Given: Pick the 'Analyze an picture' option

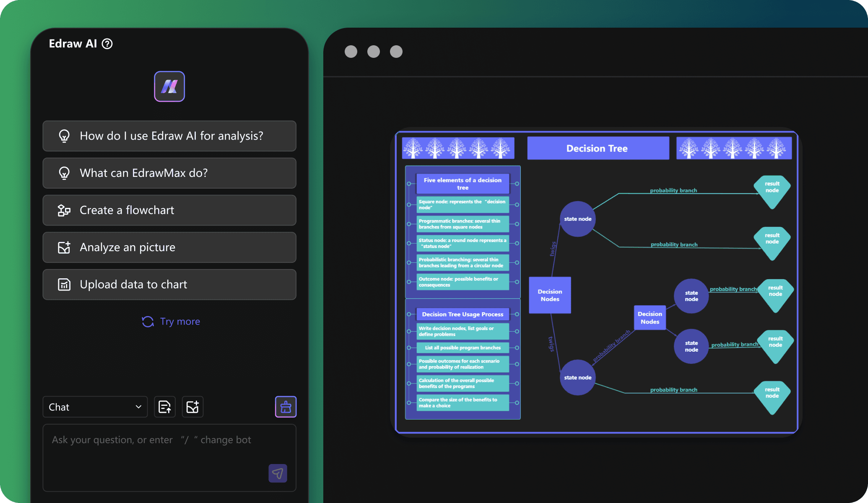Looking at the screenshot, I should [169, 247].
